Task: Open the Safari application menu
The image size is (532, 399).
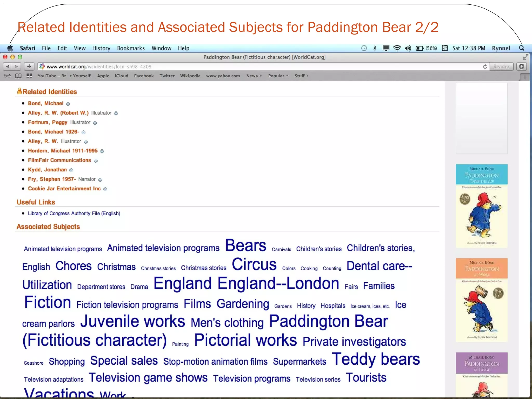Action: coord(28,48)
